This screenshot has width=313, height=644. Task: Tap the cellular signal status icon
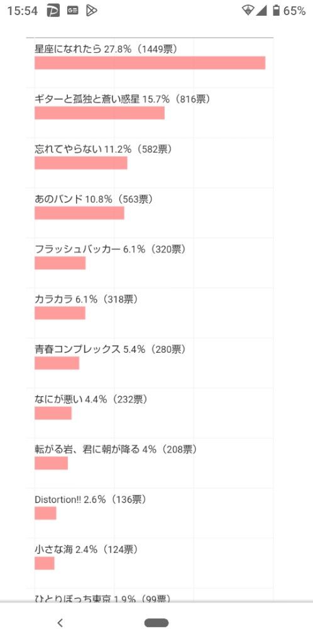pyautogui.click(x=261, y=11)
